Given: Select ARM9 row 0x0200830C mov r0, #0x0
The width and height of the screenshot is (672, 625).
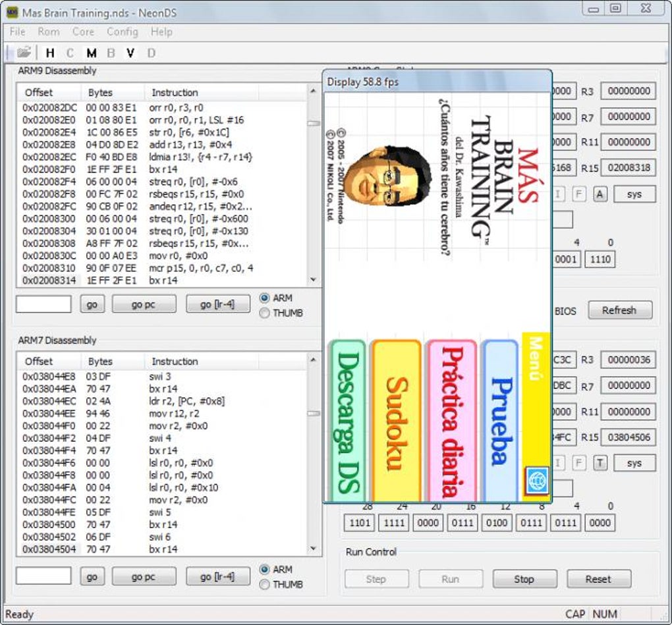Looking at the screenshot, I should [163, 256].
